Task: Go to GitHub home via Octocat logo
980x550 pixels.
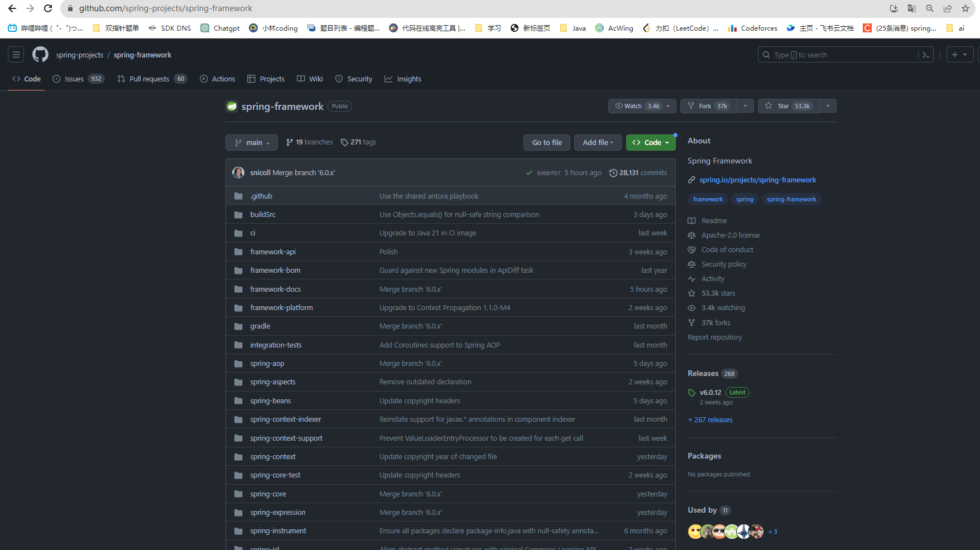Action: pyautogui.click(x=40, y=55)
